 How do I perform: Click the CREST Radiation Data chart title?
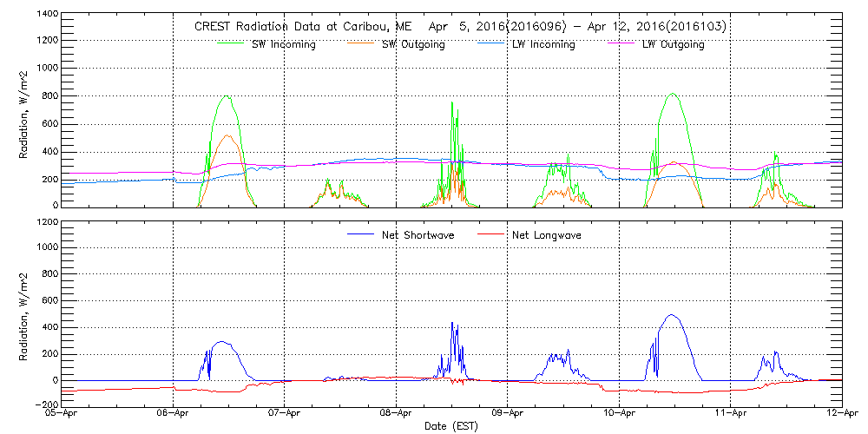click(x=461, y=27)
